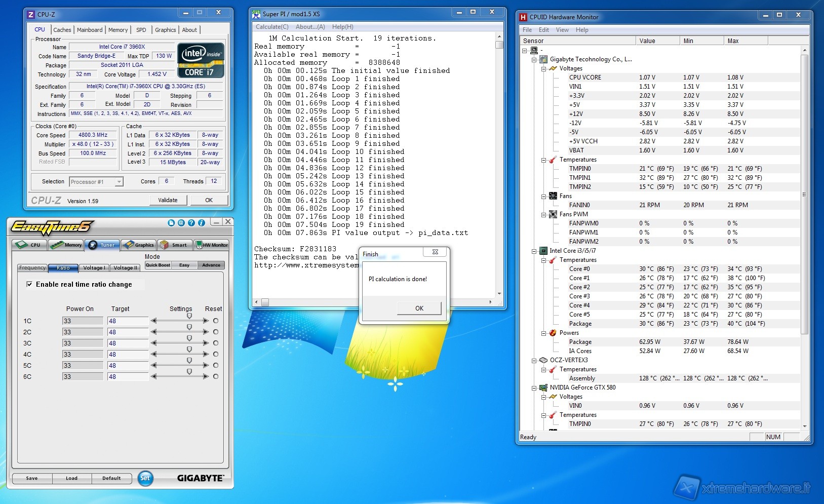Click the EasyTune6 help question mark icon
Viewport: 824px width, 504px height.
(x=191, y=223)
